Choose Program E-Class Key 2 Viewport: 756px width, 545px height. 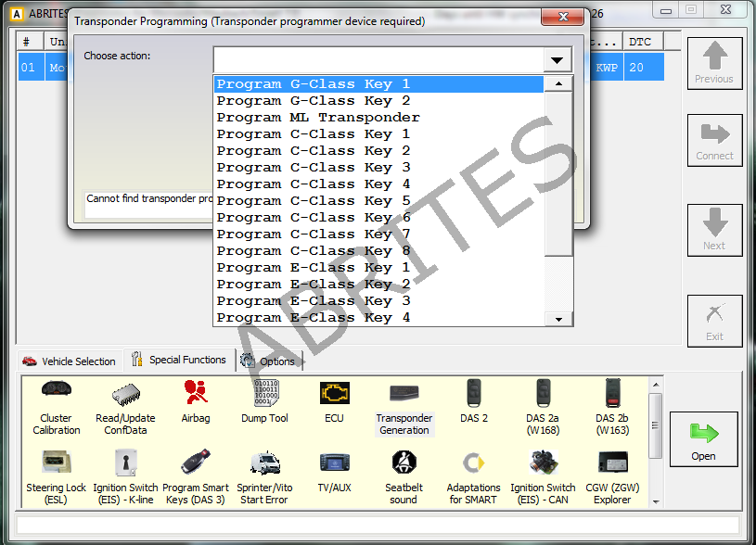tap(379, 285)
